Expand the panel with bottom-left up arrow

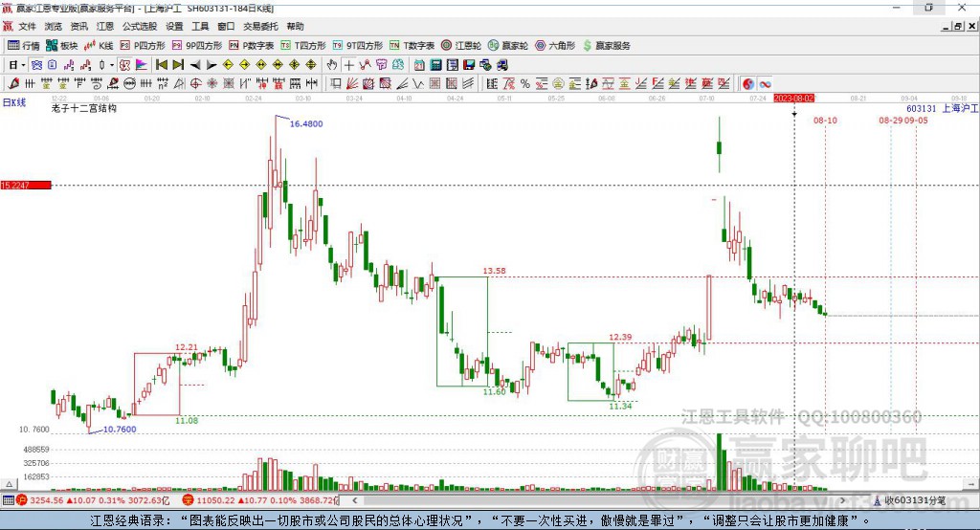(9, 484)
